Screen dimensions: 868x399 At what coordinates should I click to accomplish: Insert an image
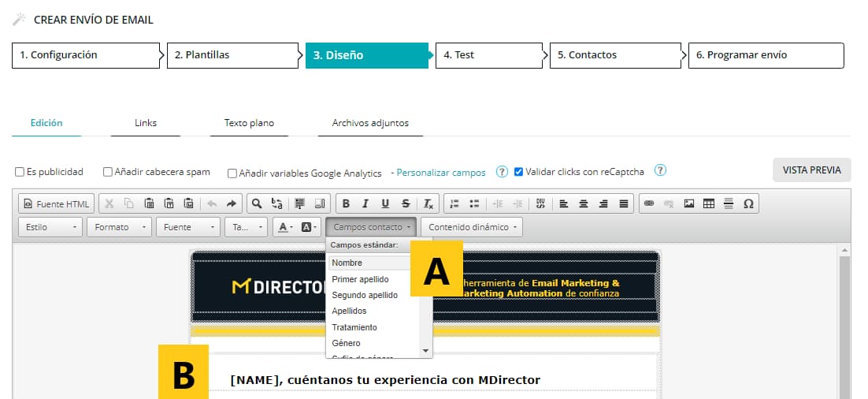click(688, 204)
